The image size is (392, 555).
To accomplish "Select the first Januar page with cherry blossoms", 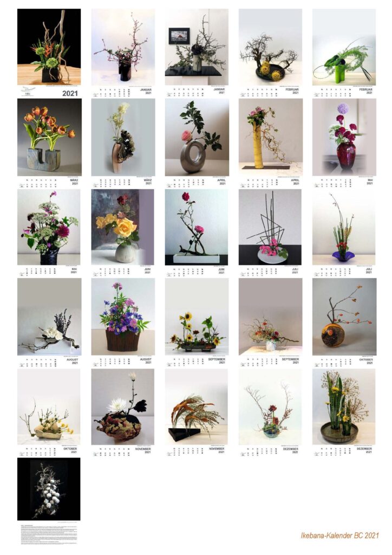I will click(x=123, y=53).
